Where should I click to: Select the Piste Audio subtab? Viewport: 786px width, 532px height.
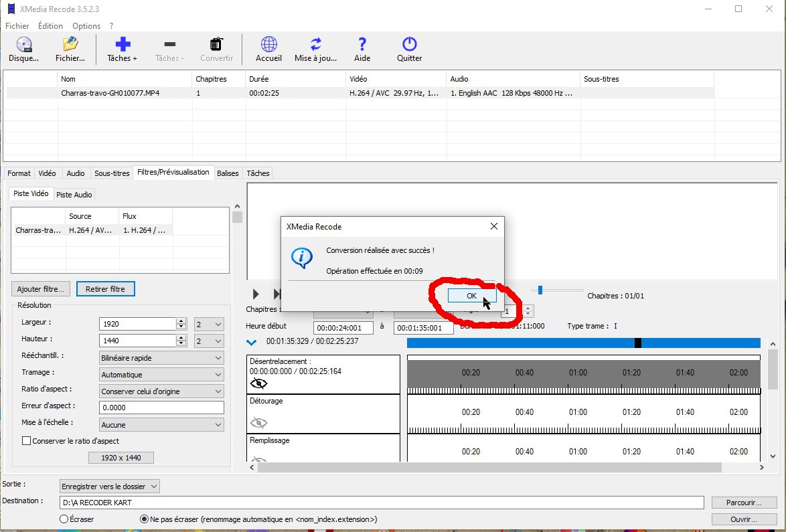coord(74,194)
